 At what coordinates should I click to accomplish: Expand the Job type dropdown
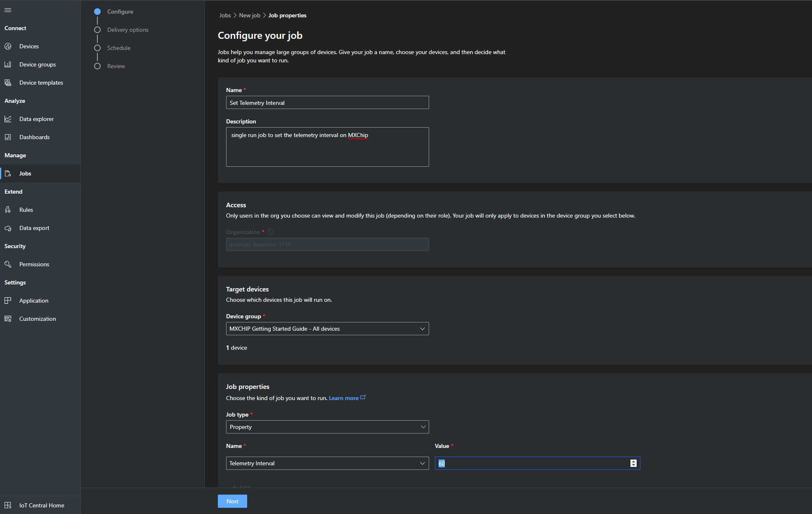[x=327, y=427]
